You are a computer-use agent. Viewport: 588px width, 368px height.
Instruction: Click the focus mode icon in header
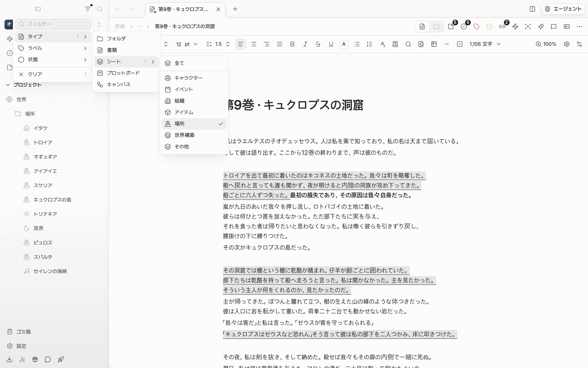528,26
